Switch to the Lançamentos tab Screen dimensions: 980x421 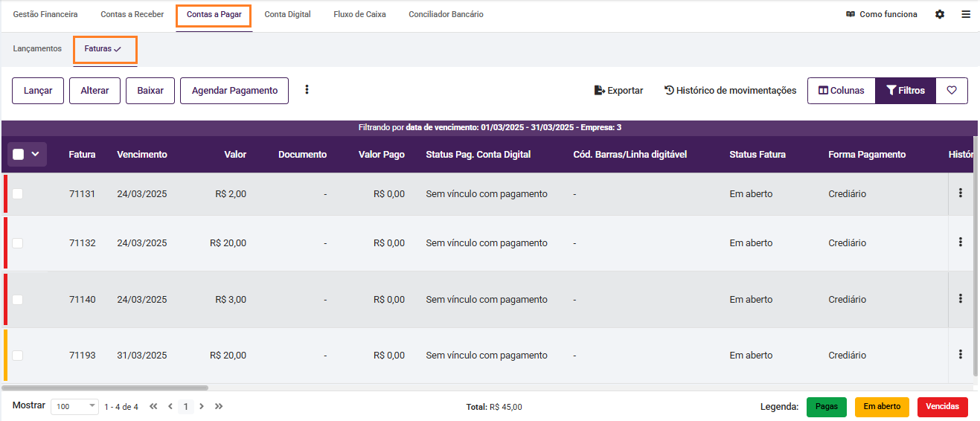37,49
